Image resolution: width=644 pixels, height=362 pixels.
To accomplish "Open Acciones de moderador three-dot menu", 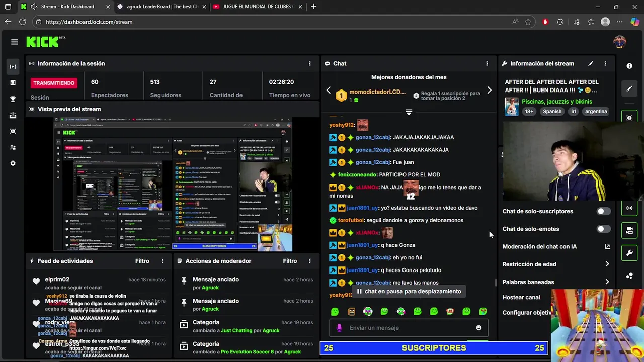I will [310, 261].
